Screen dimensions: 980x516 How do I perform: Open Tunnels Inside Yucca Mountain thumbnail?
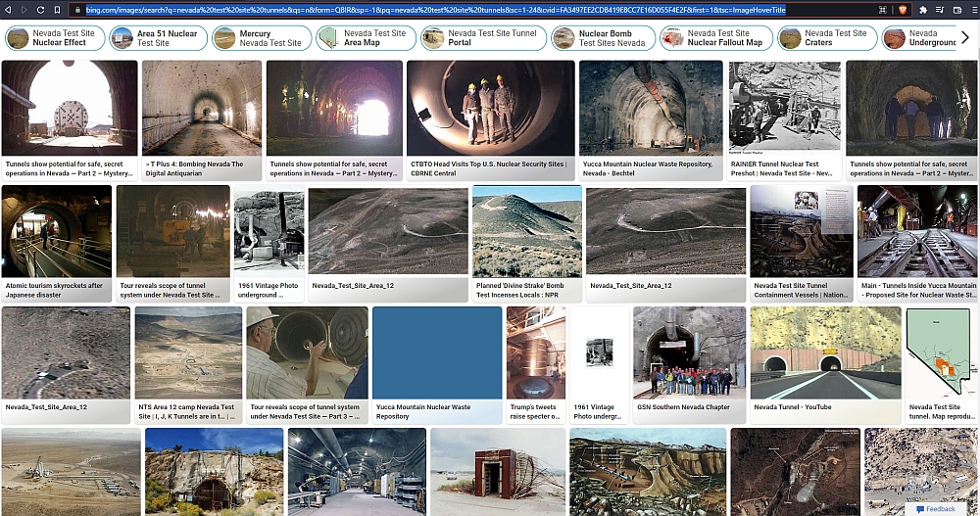[918, 231]
